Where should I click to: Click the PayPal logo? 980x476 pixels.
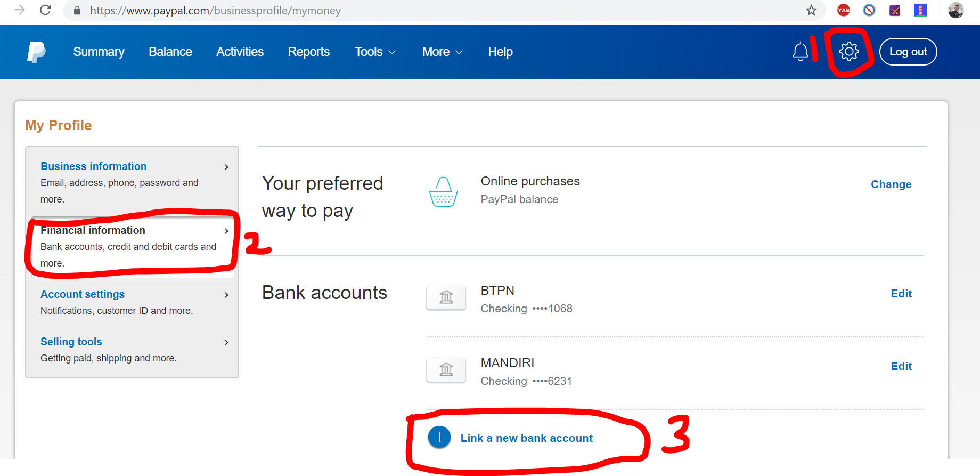pyautogui.click(x=36, y=52)
